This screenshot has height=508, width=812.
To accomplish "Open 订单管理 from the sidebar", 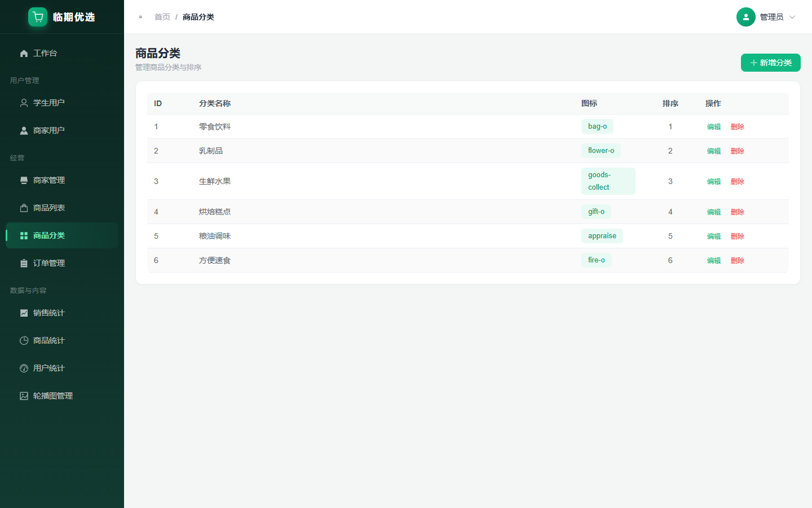I will [x=62, y=263].
